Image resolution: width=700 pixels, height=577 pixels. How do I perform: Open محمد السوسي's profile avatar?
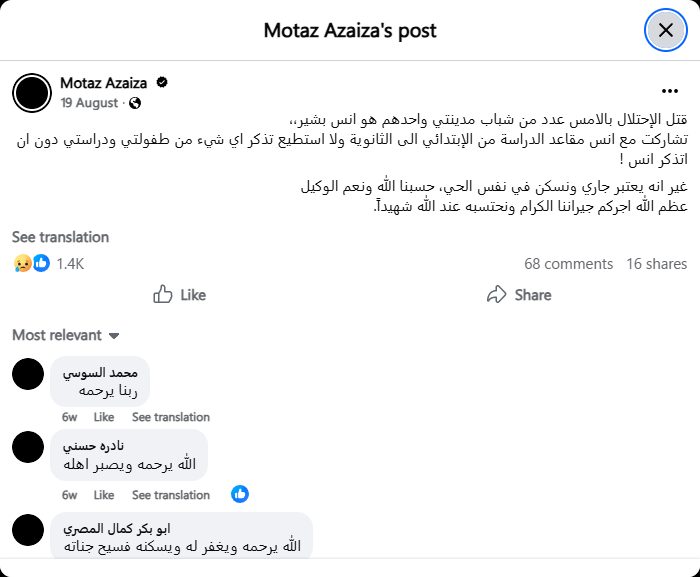pos(28,375)
